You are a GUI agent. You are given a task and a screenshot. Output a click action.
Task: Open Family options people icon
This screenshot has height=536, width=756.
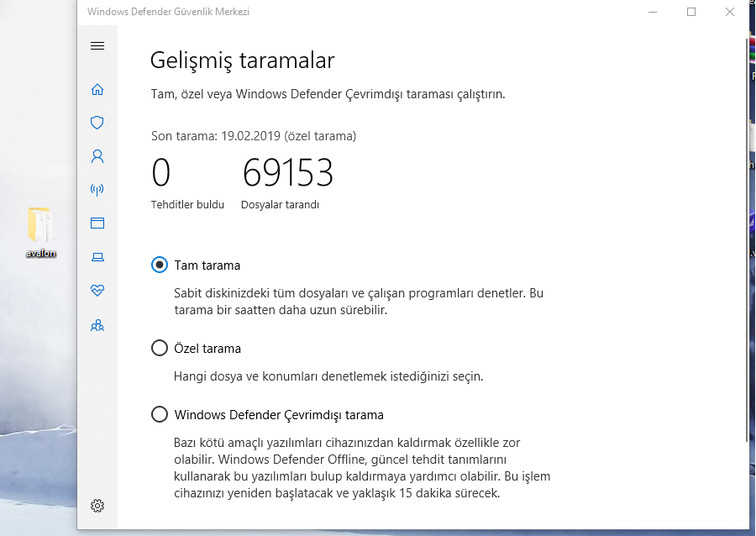(97, 325)
